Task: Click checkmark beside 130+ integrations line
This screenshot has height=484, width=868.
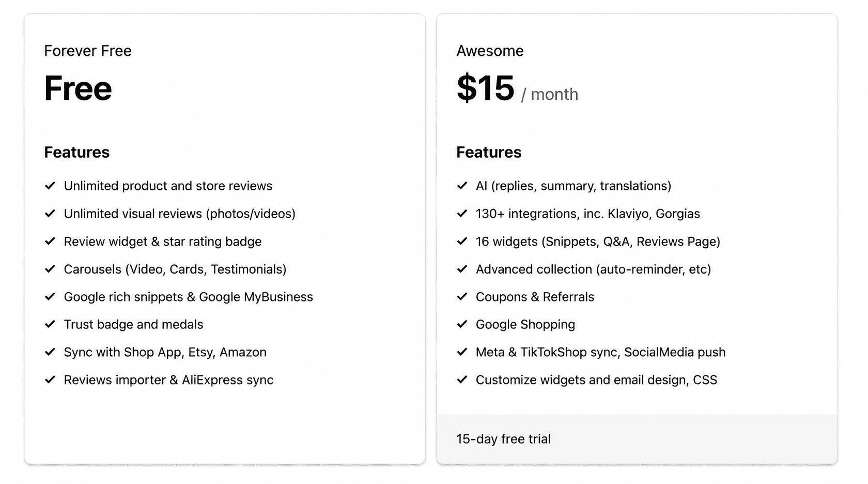Action: [x=462, y=214]
